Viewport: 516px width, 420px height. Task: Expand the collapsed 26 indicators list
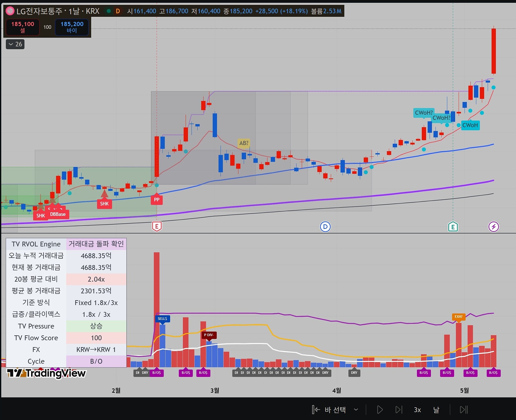click(15, 44)
